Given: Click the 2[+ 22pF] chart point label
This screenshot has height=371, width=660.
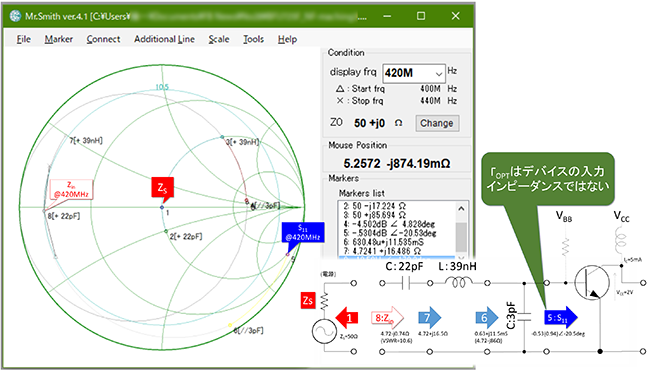Looking at the screenshot, I should tap(186, 237).
